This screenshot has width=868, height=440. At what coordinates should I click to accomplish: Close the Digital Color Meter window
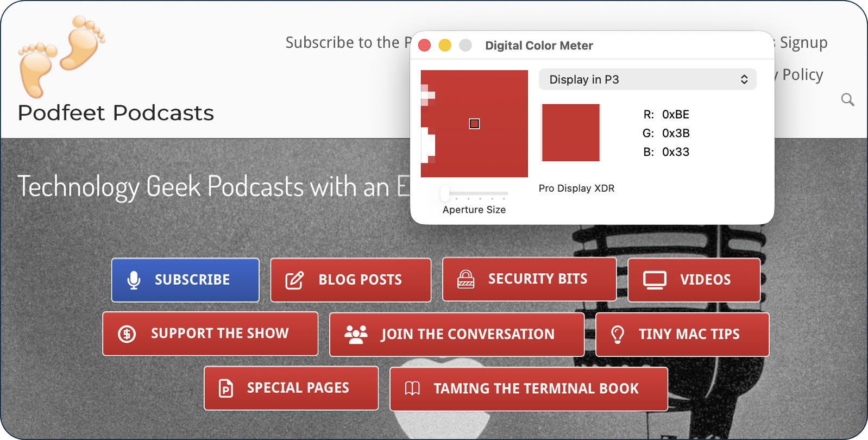425,45
